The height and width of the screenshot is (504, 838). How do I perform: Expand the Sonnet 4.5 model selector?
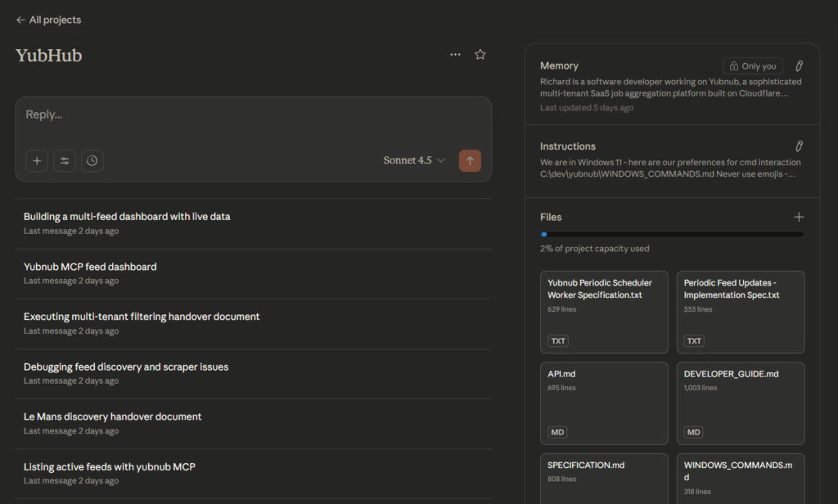coord(414,160)
